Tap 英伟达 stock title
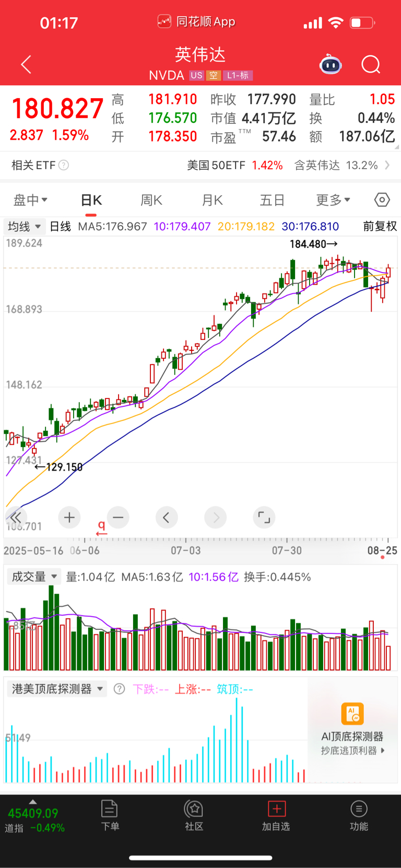This screenshot has height=868, width=401. tap(200, 54)
